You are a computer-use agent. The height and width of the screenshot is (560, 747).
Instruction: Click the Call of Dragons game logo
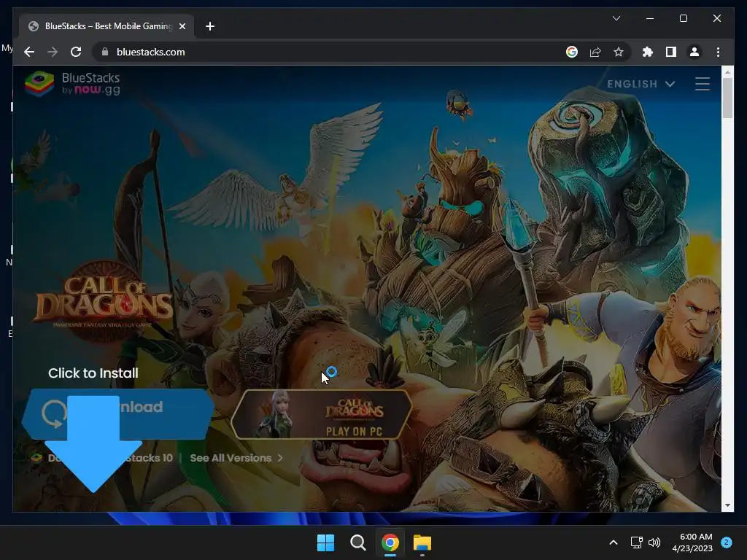tap(104, 301)
